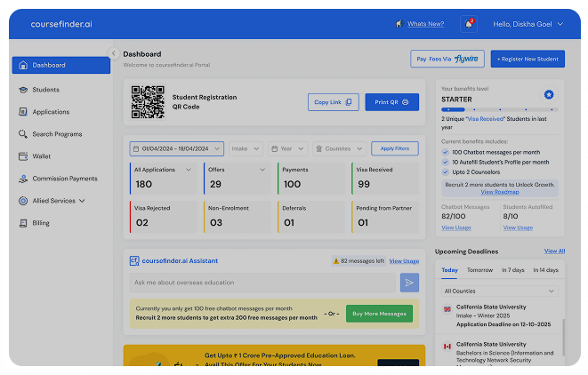Click the Visa Received link in benefits text
This screenshot has width=588, height=375.
click(486, 119)
